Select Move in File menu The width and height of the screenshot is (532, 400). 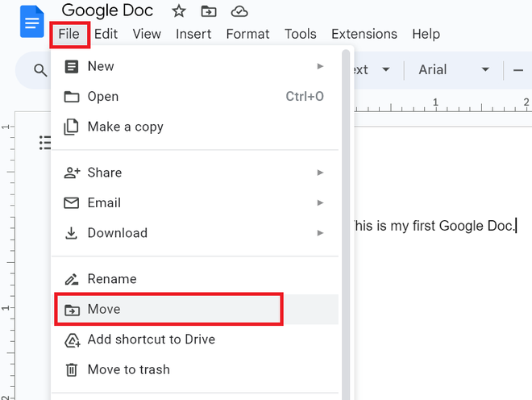[196, 310]
